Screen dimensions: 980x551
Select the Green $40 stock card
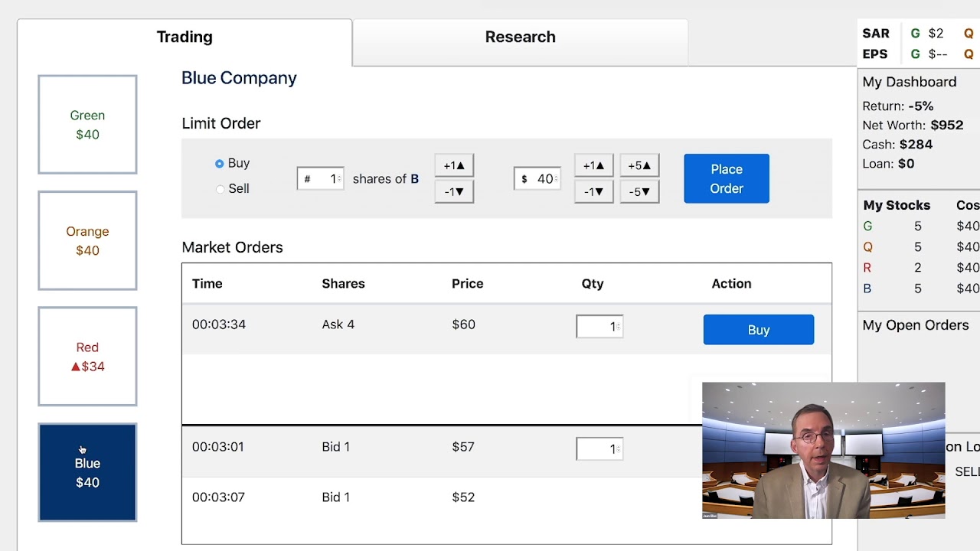[87, 124]
